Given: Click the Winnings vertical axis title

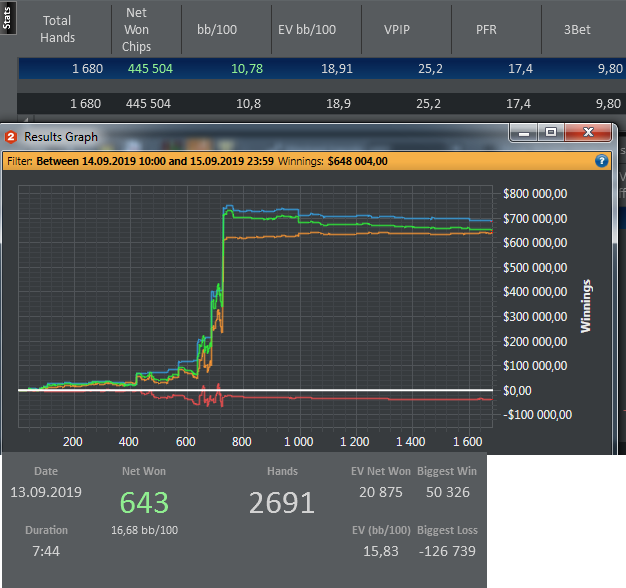Looking at the screenshot, I should [586, 306].
